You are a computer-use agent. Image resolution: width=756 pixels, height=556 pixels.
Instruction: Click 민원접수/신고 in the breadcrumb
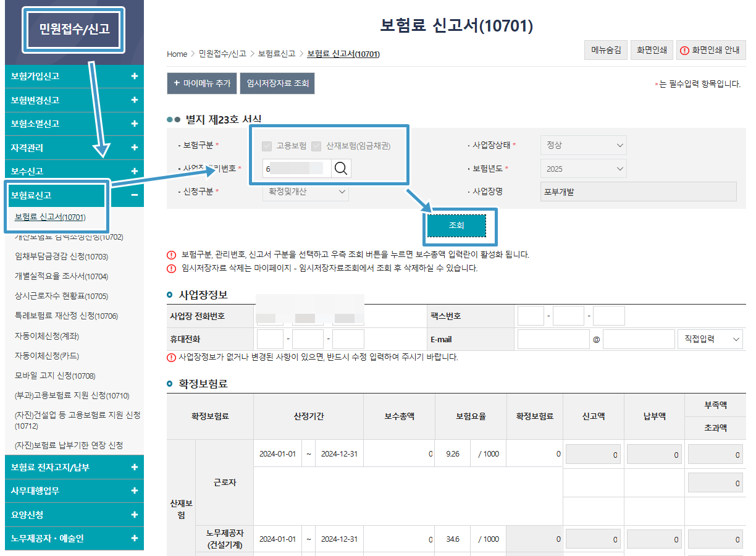[222, 54]
